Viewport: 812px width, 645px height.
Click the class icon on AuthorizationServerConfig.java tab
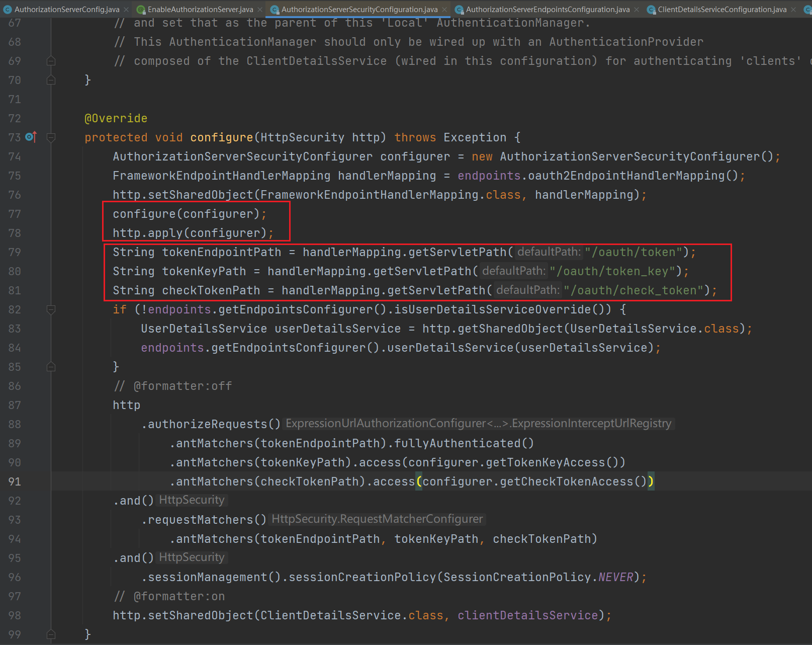point(8,10)
